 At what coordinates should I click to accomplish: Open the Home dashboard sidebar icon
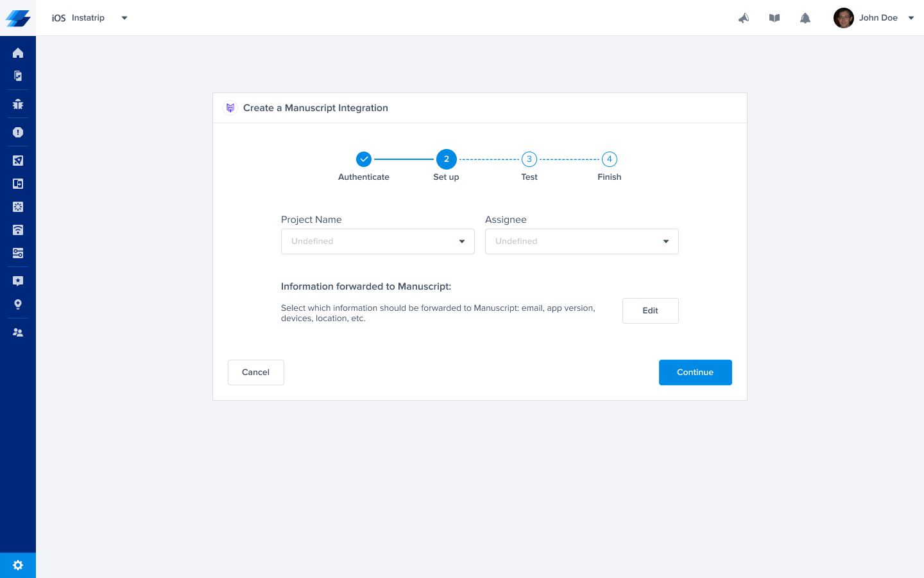[18, 53]
